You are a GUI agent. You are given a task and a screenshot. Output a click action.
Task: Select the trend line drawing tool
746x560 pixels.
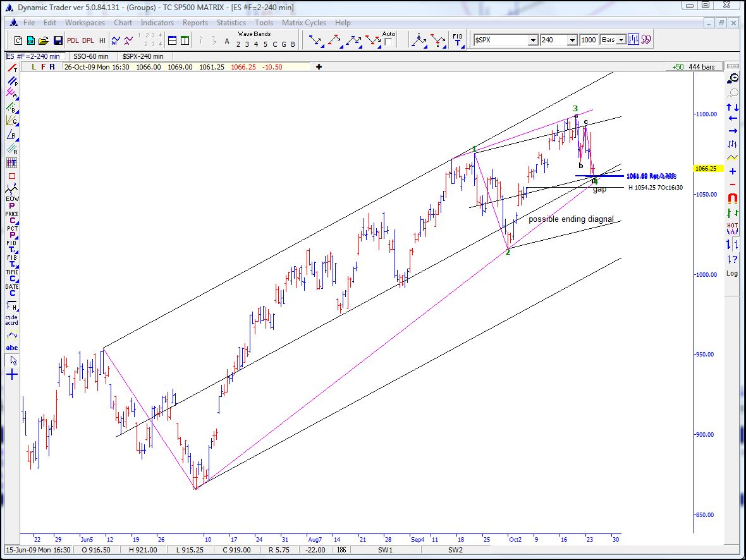(12, 68)
